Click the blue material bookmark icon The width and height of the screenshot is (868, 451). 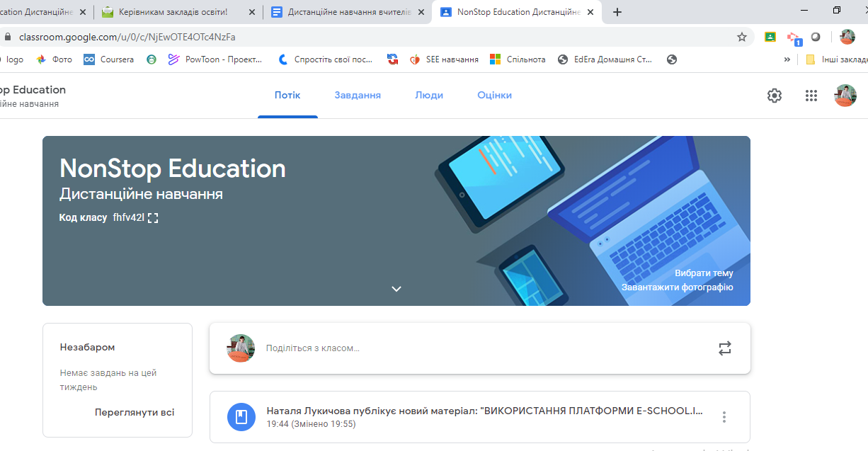coord(241,417)
